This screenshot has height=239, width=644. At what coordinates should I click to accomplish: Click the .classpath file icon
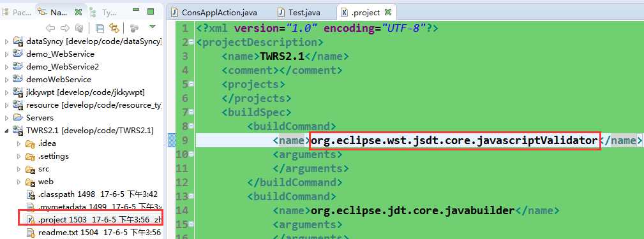click(31, 194)
